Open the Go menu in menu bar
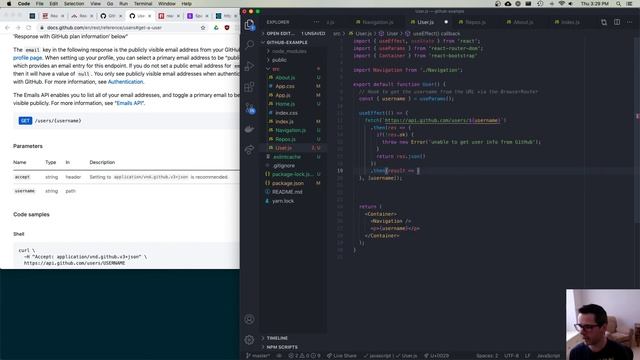Viewport: 640px width, 360px height. tap(110, 4)
